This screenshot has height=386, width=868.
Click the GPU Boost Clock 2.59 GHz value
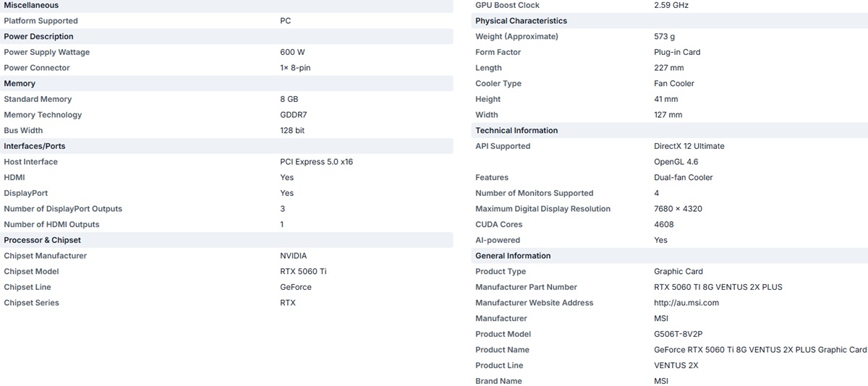[x=671, y=5]
